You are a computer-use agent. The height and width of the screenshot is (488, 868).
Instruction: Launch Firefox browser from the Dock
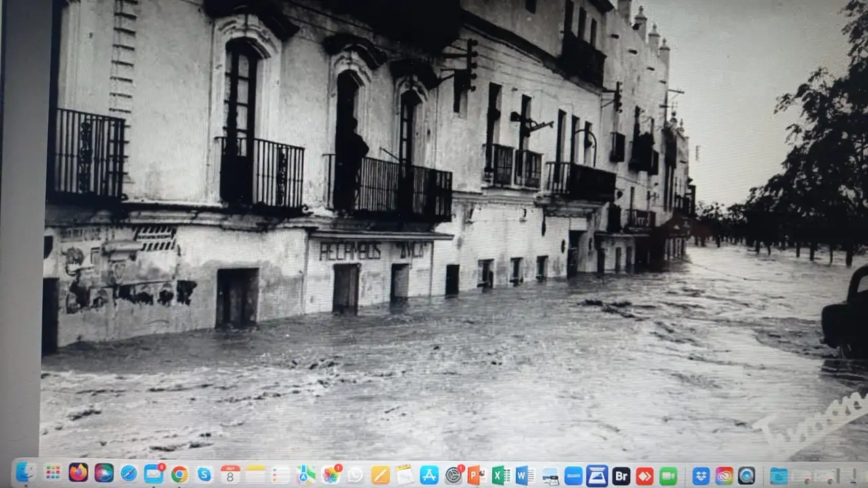click(x=79, y=474)
